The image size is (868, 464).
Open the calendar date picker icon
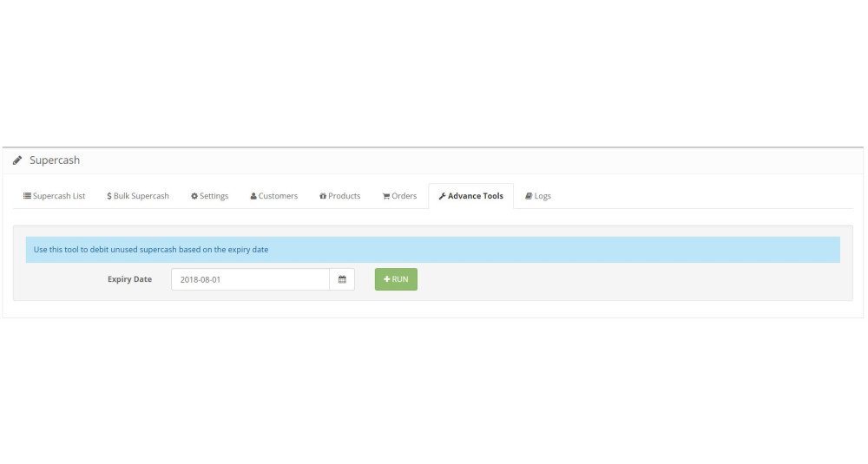tap(342, 279)
